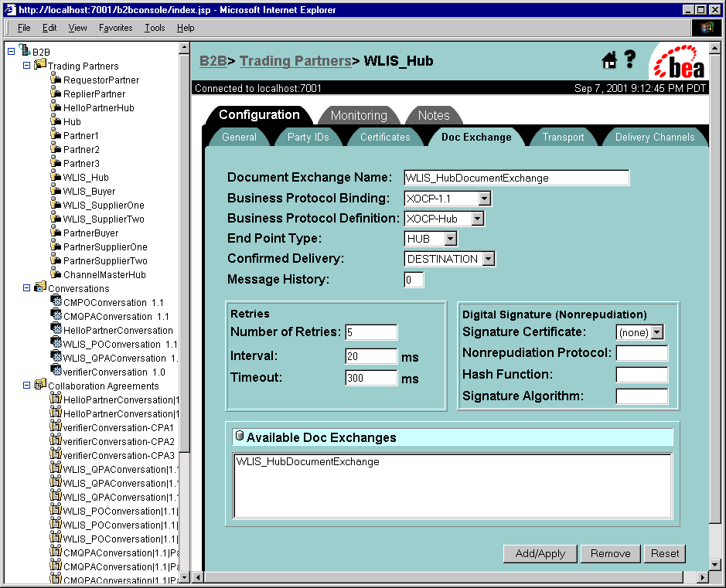This screenshot has height=588, width=726.
Task: Click the icon beside CMPOConversation 1.1
Action: click(x=56, y=301)
